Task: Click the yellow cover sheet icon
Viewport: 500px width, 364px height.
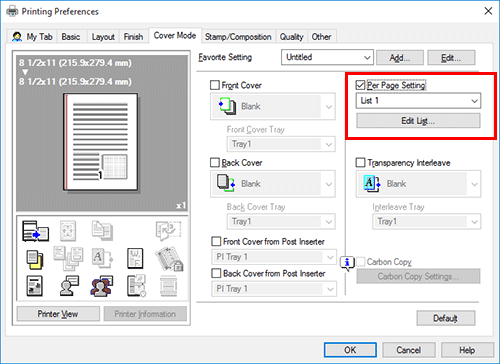Action: (x=35, y=260)
